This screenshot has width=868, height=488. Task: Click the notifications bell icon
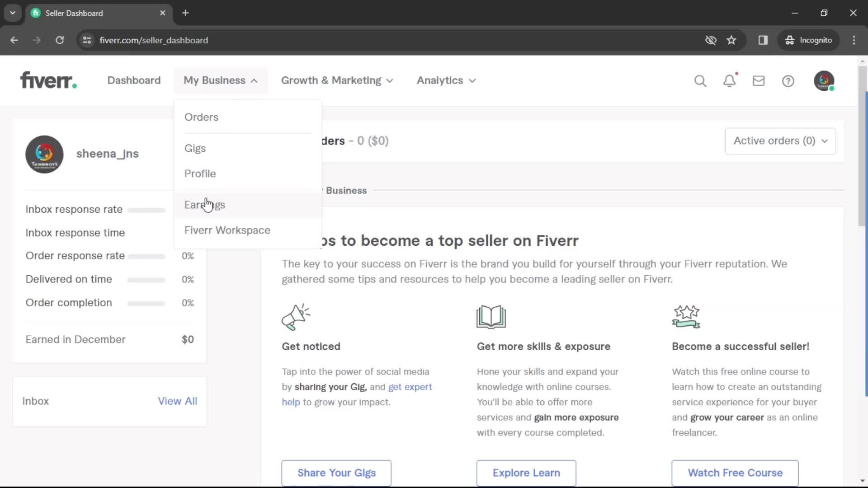point(730,80)
